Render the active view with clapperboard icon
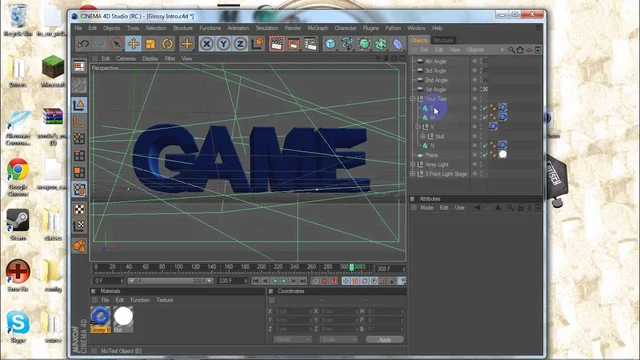Image resolution: width=640 pixels, height=360 pixels. pyautogui.click(x=276, y=44)
